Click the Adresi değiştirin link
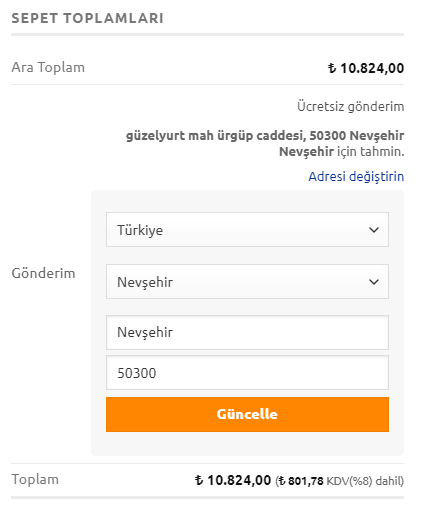This screenshot has height=509, width=423. pyautogui.click(x=356, y=176)
